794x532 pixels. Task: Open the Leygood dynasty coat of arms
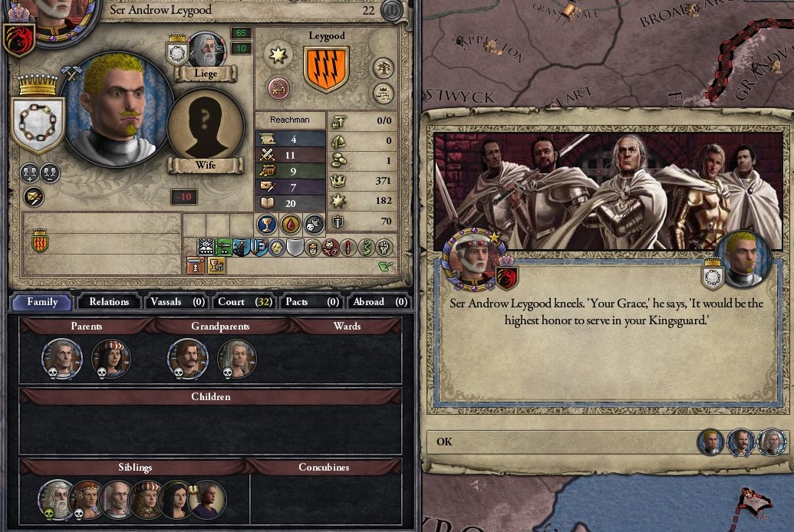(x=326, y=68)
